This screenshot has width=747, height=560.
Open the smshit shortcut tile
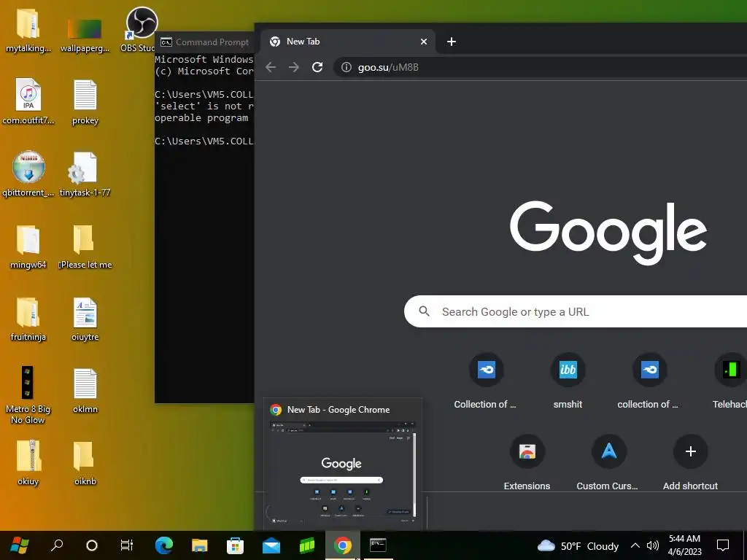pos(568,382)
